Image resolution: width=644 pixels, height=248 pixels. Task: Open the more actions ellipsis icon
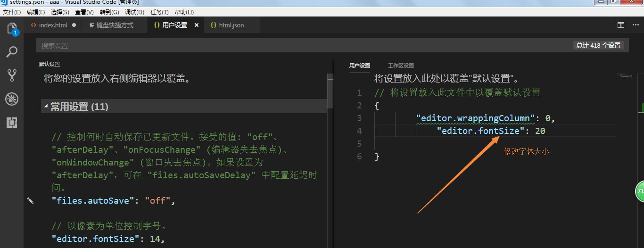635,25
